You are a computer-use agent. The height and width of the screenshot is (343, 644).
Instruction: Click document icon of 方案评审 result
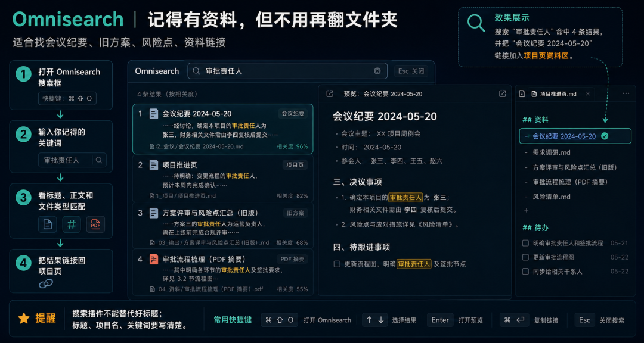click(x=154, y=213)
